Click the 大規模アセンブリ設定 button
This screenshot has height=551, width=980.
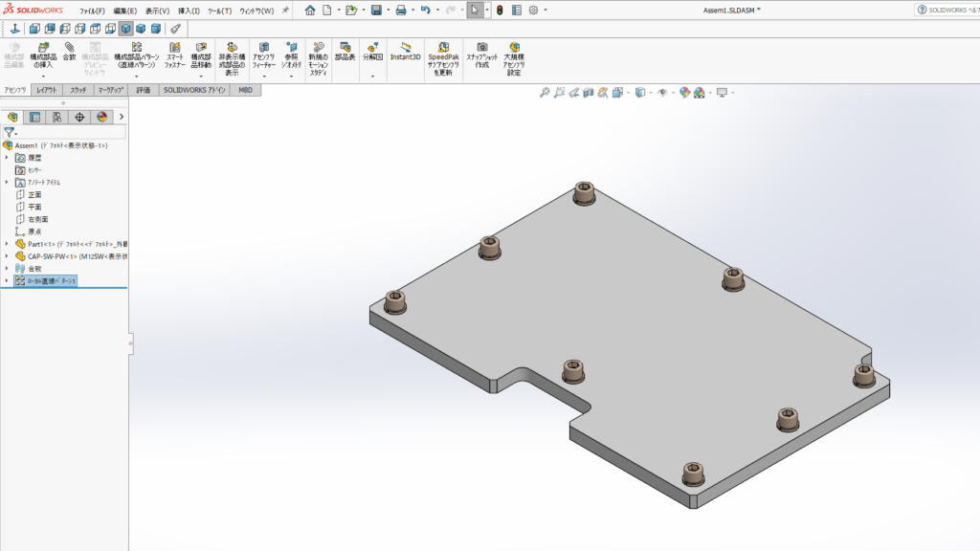(515, 57)
